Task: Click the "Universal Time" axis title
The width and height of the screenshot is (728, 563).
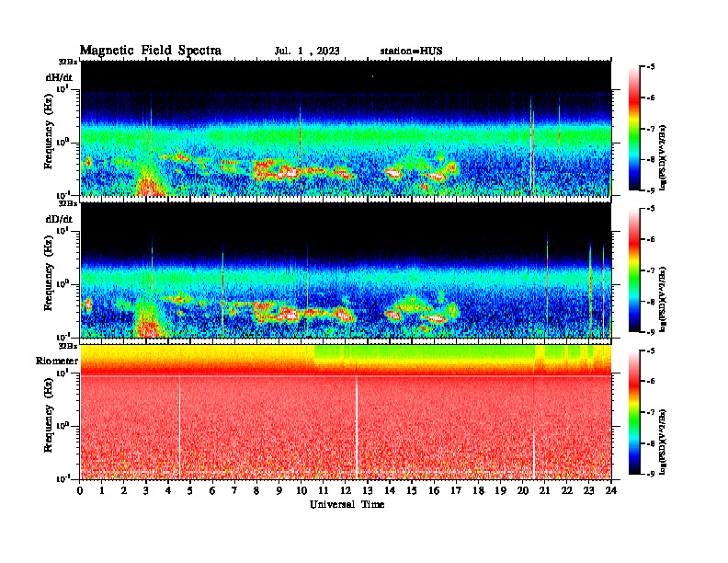Action: (347, 504)
